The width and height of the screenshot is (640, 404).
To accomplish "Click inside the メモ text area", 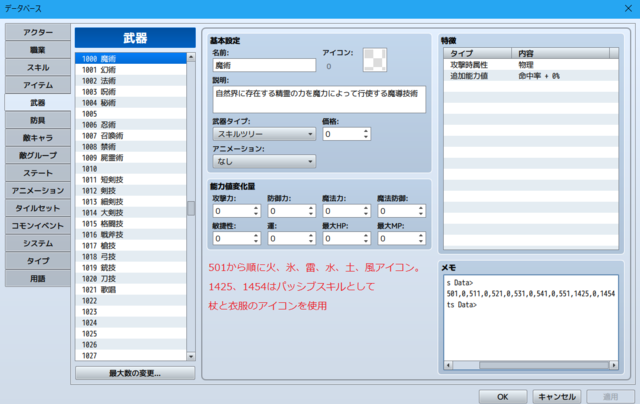I will [531, 317].
